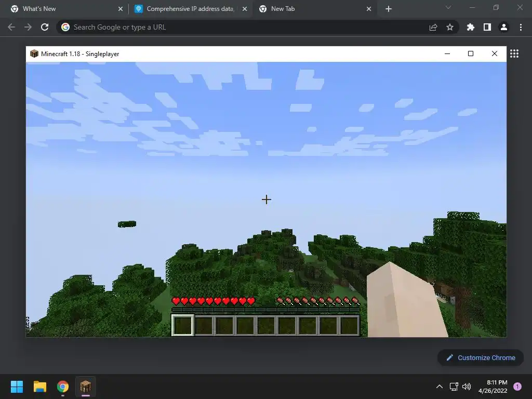Open the notification badge in the tray
Viewport: 532px width, 399px height.
click(x=517, y=387)
